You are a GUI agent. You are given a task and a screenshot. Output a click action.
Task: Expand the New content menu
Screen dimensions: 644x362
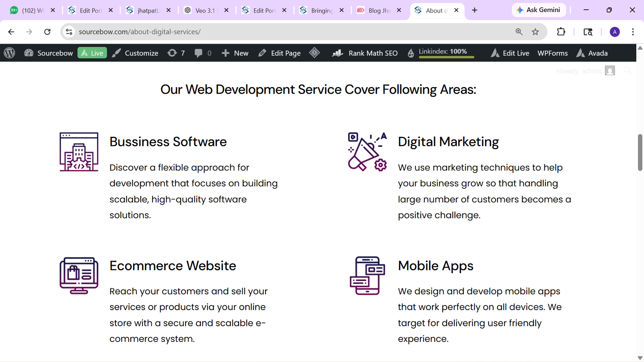pyautogui.click(x=235, y=53)
